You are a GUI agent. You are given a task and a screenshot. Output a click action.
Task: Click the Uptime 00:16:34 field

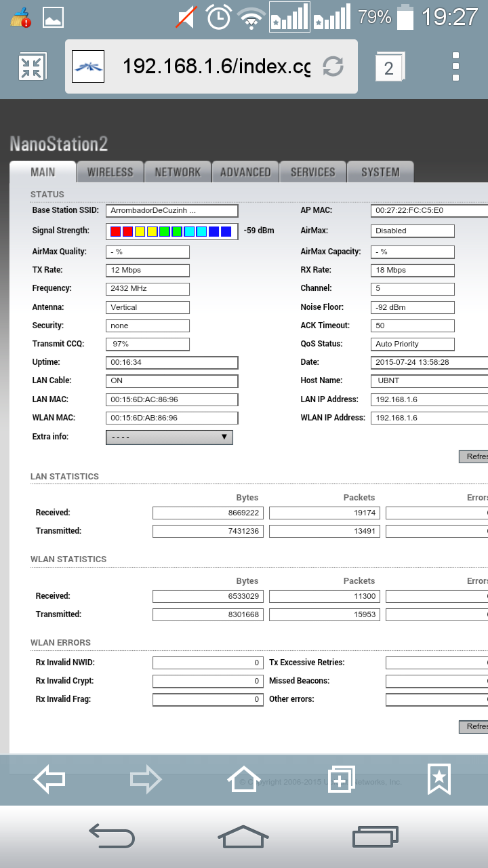172,362
